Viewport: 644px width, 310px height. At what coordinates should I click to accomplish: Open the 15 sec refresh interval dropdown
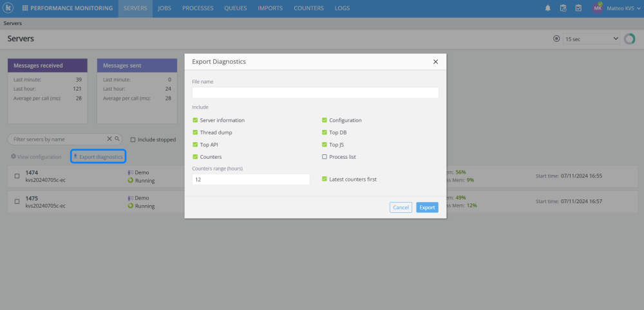pos(591,39)
